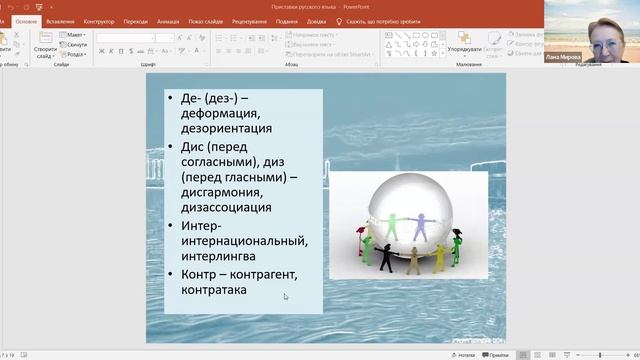Select the Triangle shape in shapes gallery
The width and height of the screenshot is (640, 360).
click(389, 44)
